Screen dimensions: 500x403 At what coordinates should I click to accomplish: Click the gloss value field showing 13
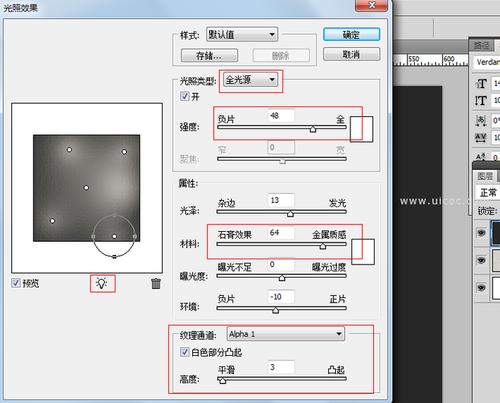tap(281, 200)
